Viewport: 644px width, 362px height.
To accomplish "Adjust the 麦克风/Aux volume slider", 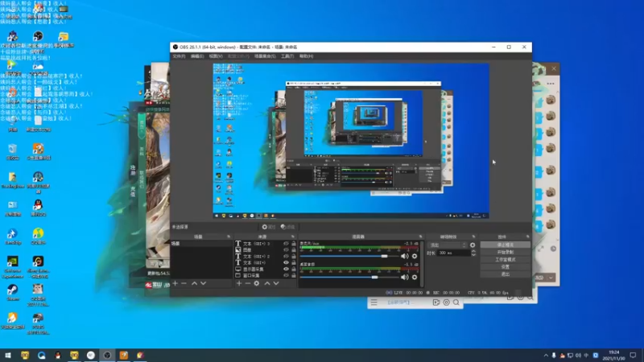I will tap(349, 256).
